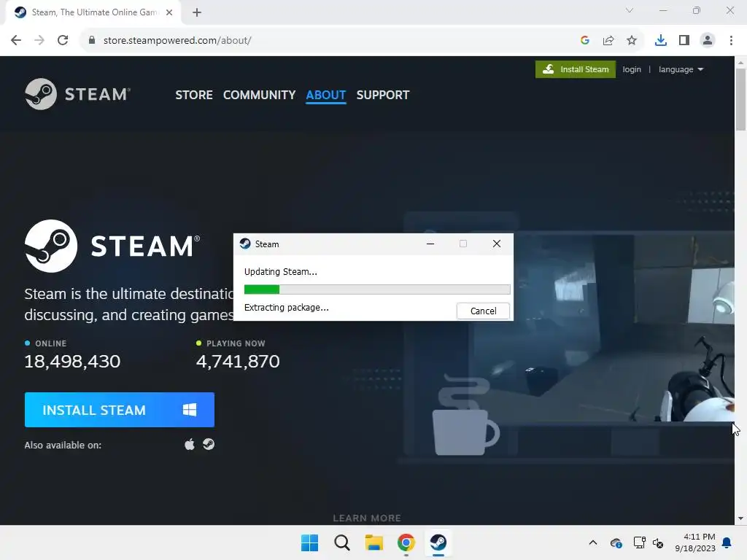Click the playing now count 4,741,870
747x560 pixels.
[238, 362]
